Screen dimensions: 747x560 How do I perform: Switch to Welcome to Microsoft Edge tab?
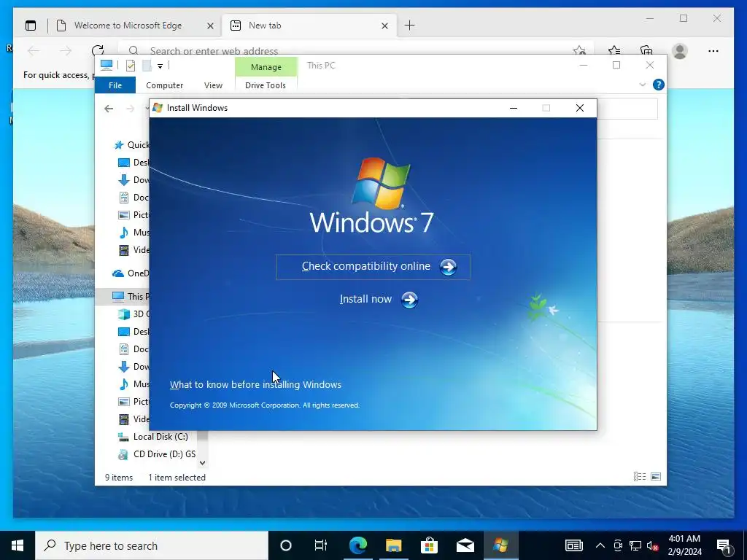click(128, 26)
